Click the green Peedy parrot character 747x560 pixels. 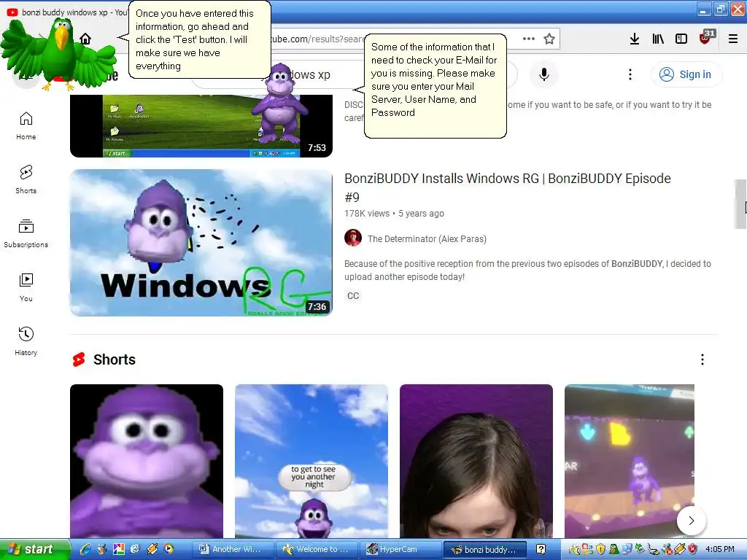(x=58, y=53)
